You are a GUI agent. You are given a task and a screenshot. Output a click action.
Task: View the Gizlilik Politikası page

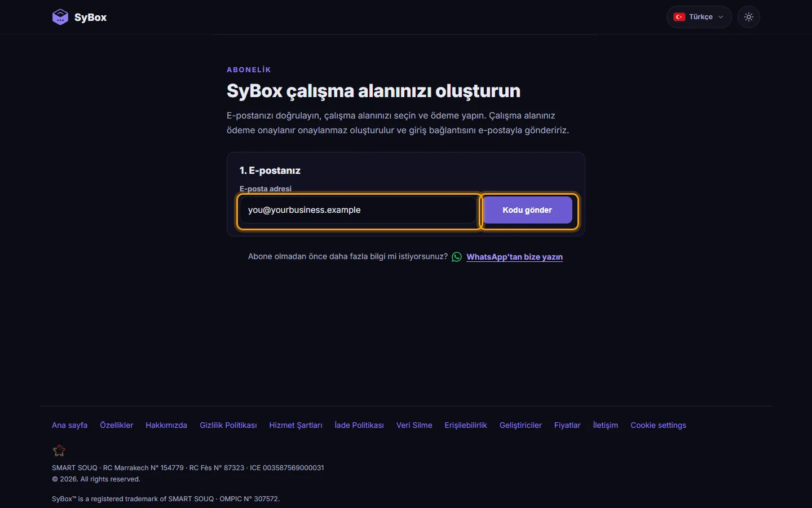click(228, 425)
